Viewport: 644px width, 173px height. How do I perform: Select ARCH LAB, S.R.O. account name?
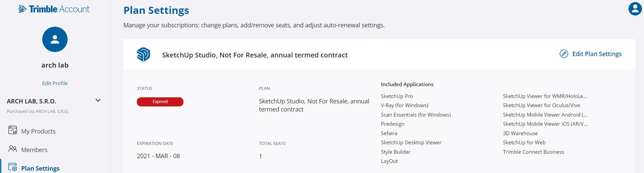31,101
